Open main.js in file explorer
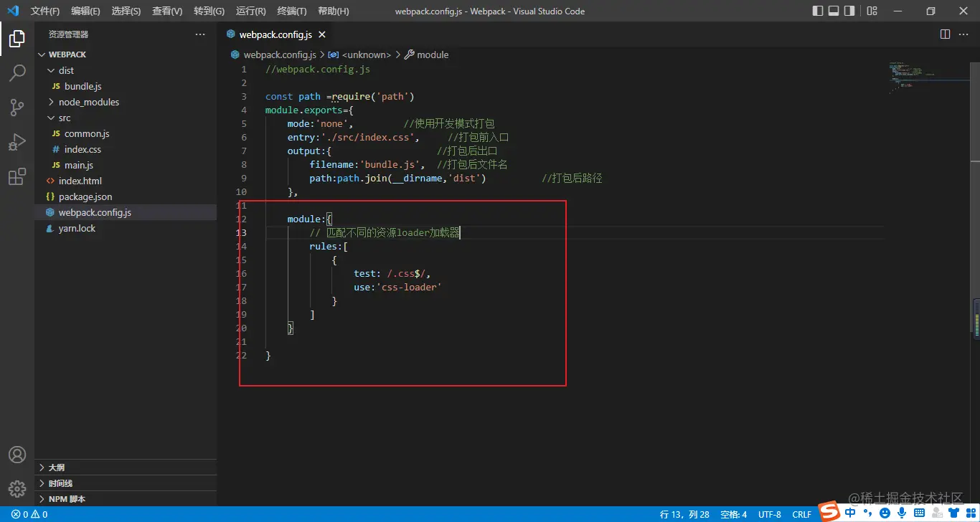980x522 pixels. coord(126,165)
